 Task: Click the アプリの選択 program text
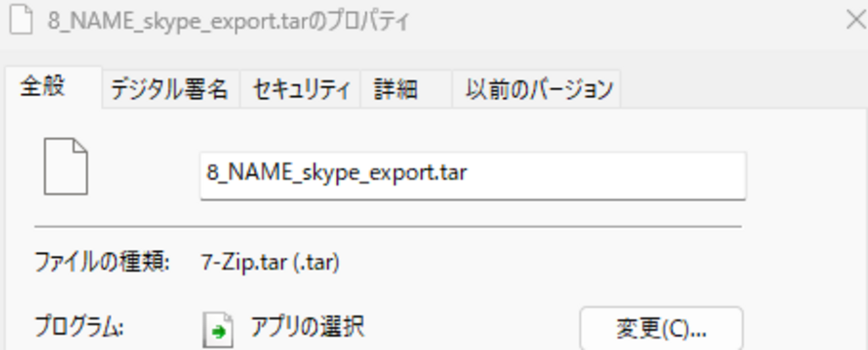[307, 327]
